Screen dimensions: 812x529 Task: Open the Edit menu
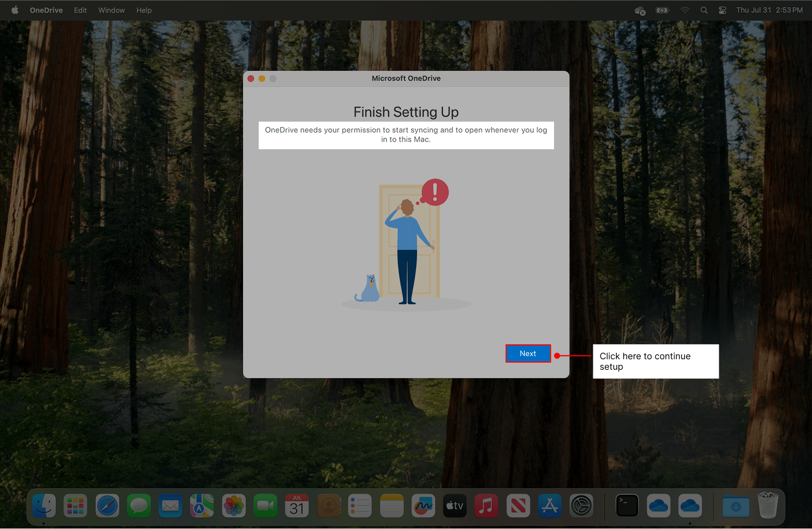[80, 11]
